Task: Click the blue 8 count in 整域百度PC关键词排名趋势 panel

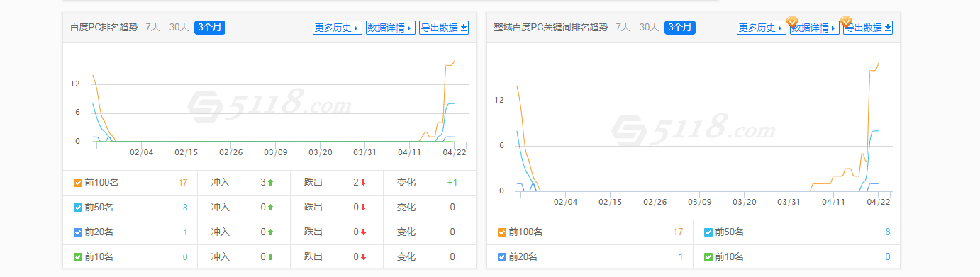Action: (x=887, y=232)
